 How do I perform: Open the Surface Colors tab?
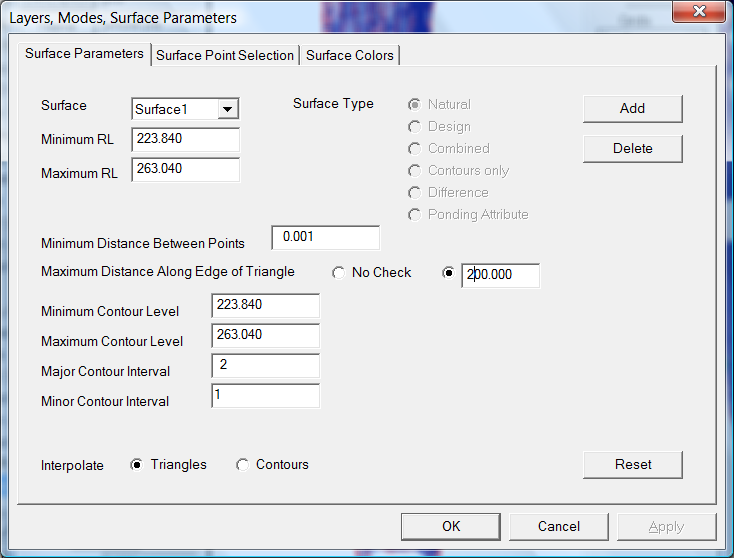350,55
